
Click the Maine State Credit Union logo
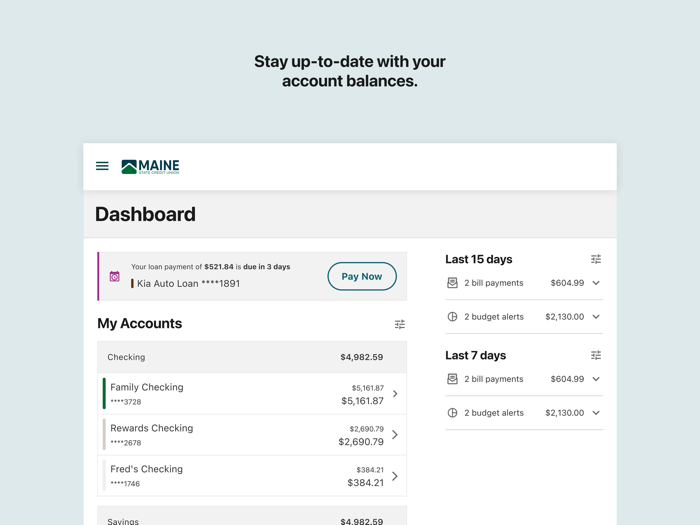click(150, 167)
